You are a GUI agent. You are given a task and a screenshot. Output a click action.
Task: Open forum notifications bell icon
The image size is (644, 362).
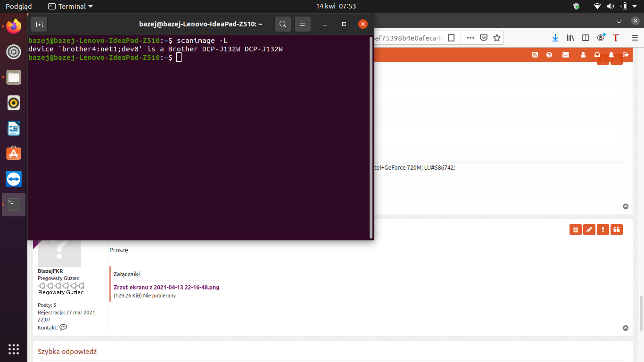click(611, 55)
